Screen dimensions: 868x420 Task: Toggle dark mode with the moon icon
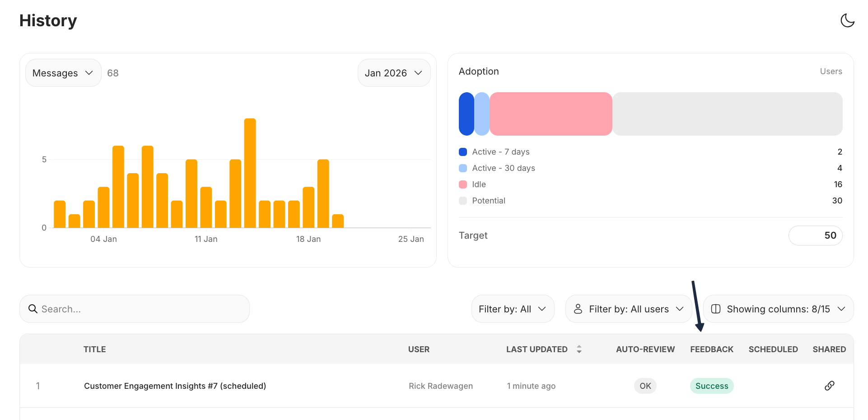[x=847, y=20]
